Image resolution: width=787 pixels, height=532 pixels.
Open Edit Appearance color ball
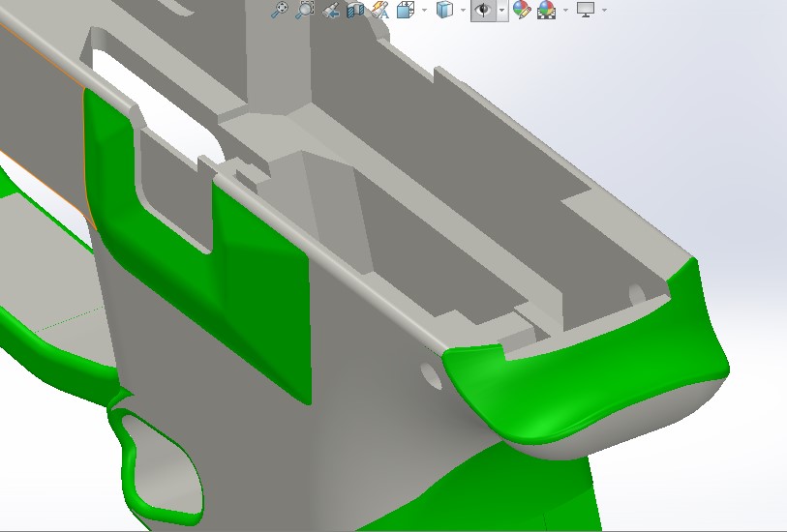522,10
